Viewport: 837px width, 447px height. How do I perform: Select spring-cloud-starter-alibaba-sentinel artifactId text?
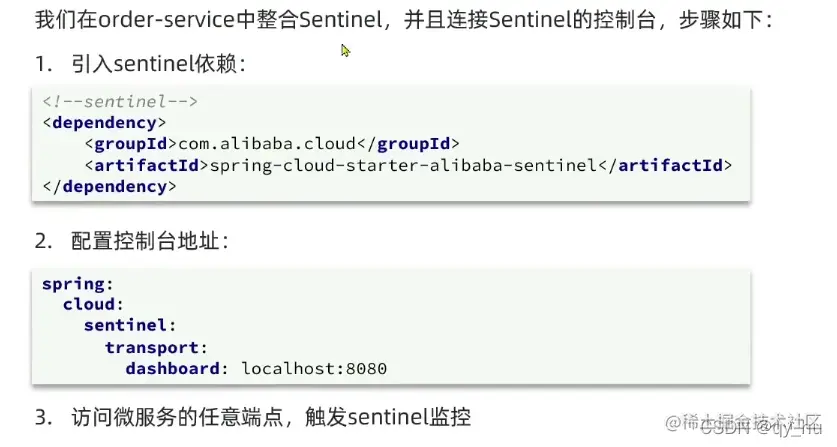[404, 166]
